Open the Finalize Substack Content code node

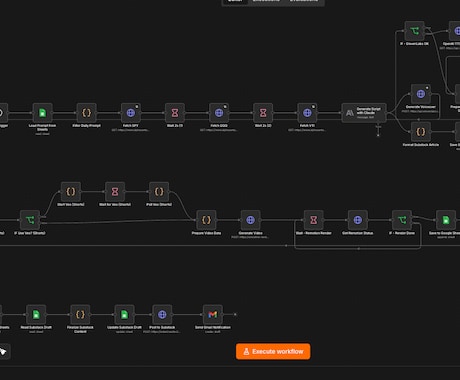(x=80, y=314)
